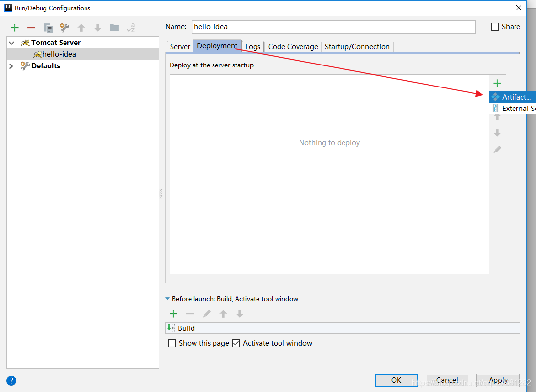Collapse the Before launch section

[x=167, y=299]
